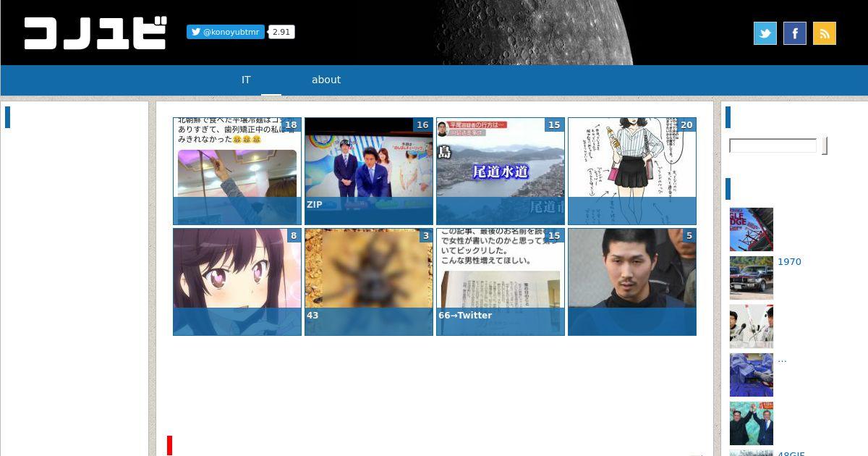Image resolution: width=868 pixels, height=456 pixels.
Task: Open the anime girl tile with count 8
Action: pos(237,282)
